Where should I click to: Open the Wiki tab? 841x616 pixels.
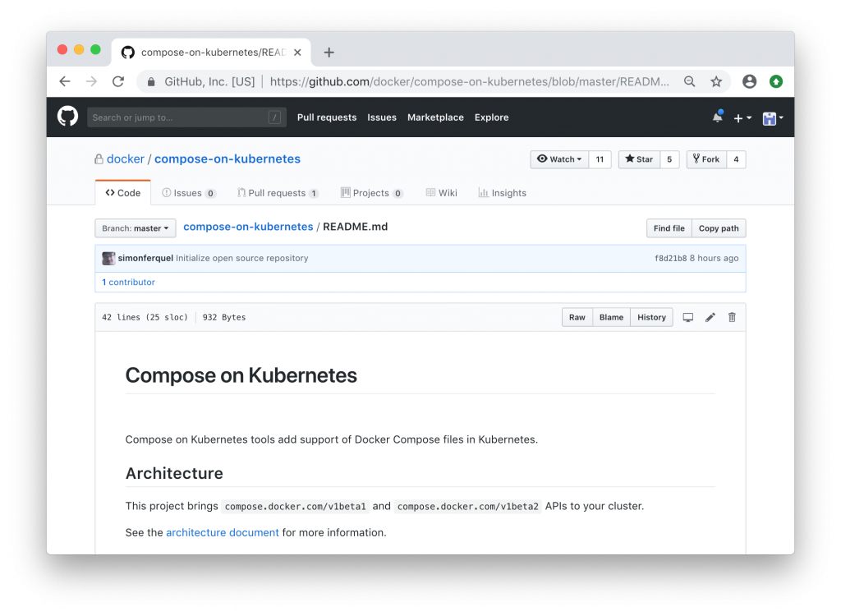pos(441,193)
